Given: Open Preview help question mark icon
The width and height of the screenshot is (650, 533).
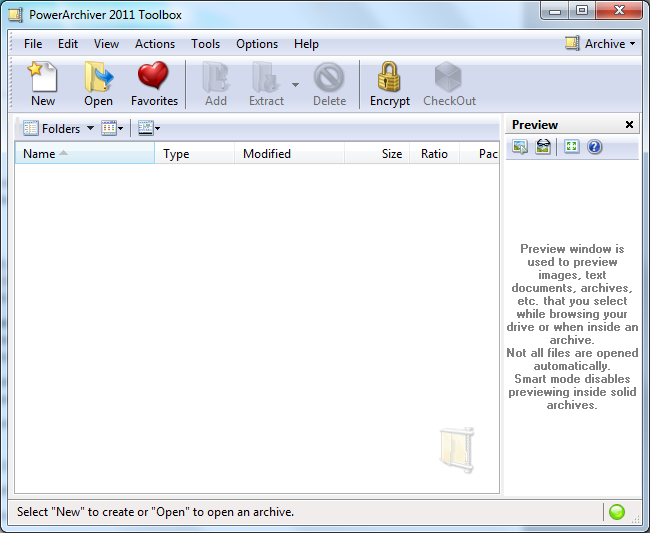Looking at the screenshot, I should (x=594, y=147).
